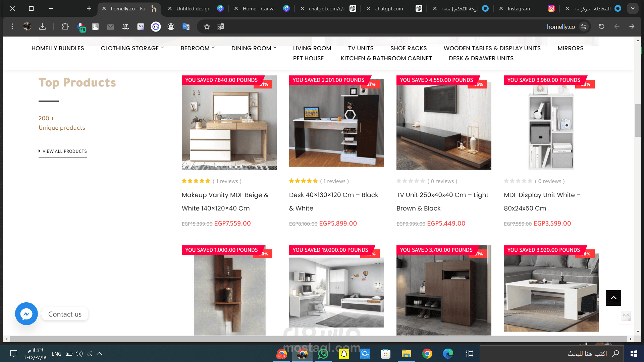
Task: Show hidden system tray icons
Action: coord(99,354)
